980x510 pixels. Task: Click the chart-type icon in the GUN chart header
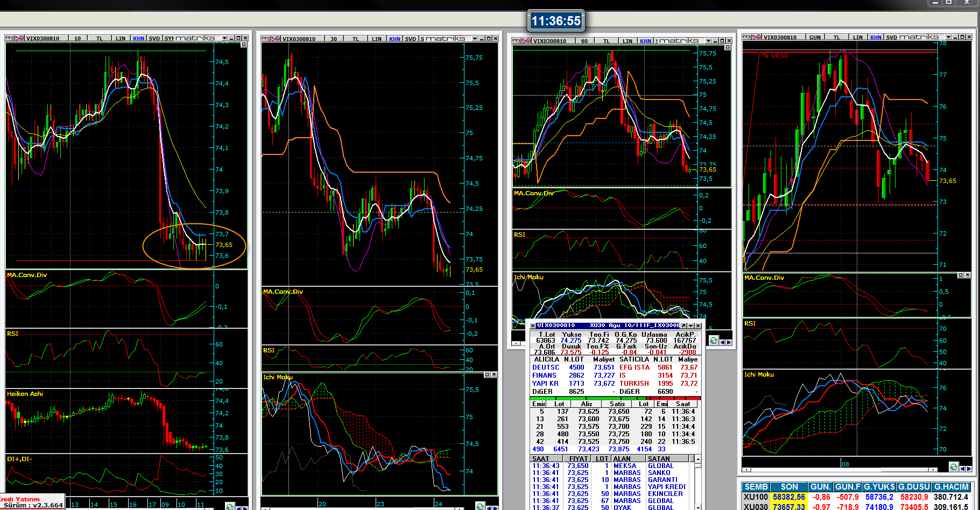click(x=757, y=37)
